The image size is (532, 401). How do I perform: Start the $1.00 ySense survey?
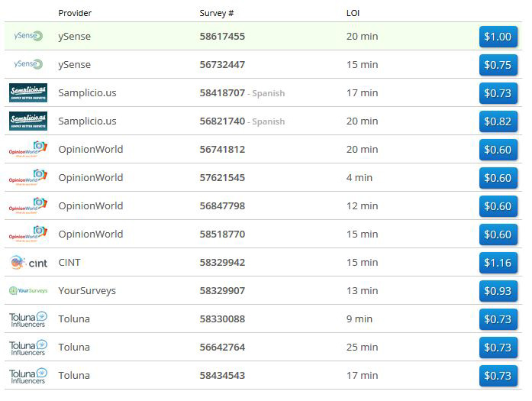[x=498, y=37]
